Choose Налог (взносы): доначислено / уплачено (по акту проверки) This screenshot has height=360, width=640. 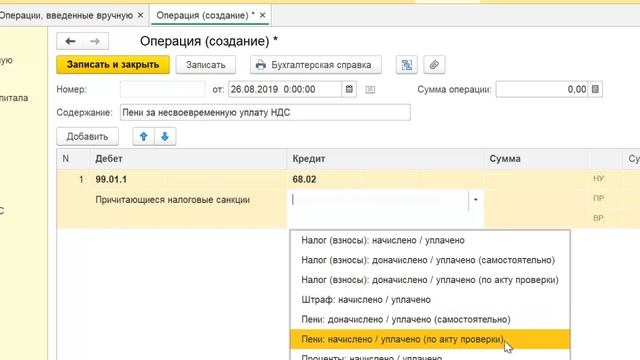(x=430, y=280)
